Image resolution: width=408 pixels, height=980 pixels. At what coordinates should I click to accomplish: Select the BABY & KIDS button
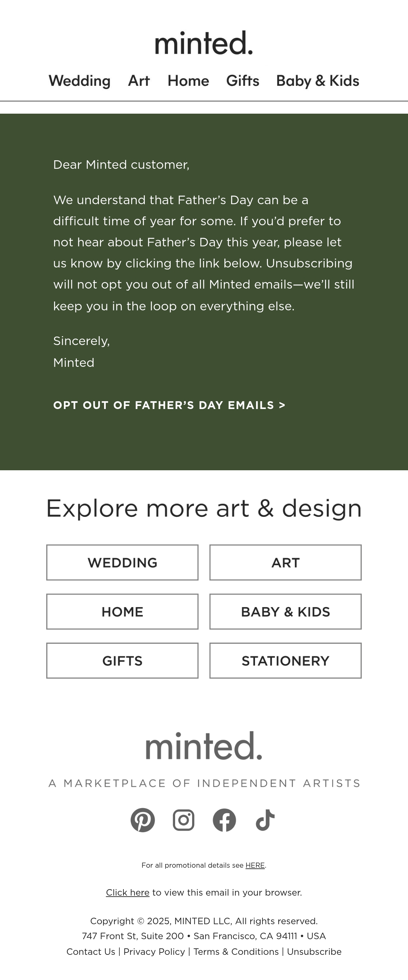coord(286,611)
